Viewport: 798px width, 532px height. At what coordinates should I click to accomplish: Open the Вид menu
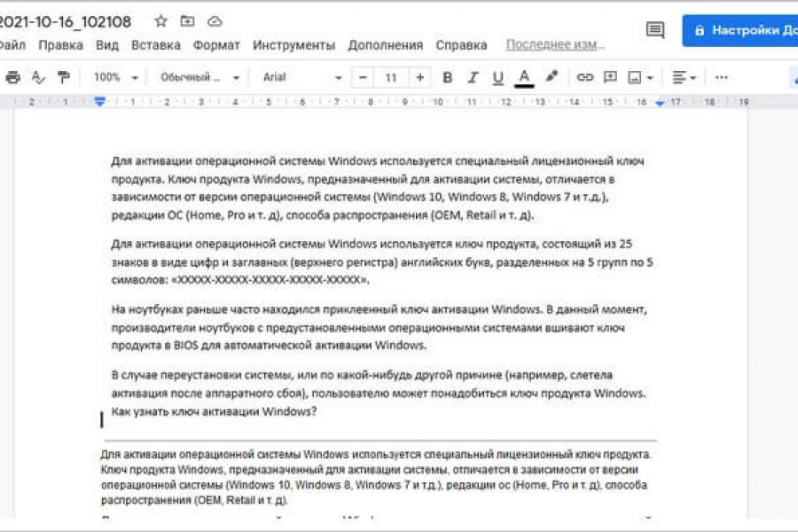[x=107, y=45]
